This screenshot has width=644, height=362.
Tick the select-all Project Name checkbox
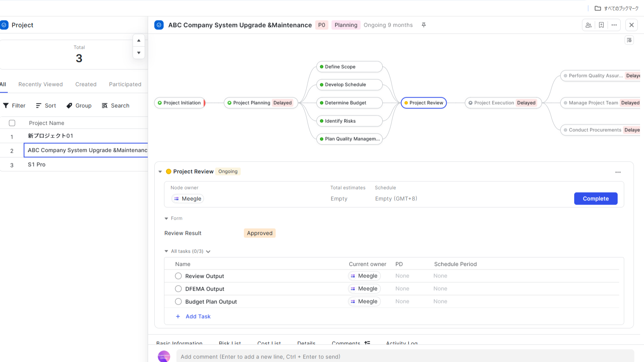tap(12, 123)
